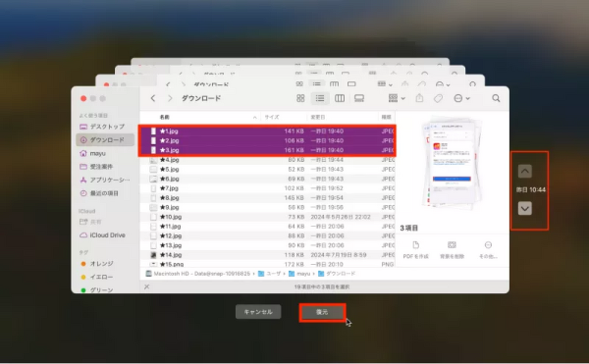Viewport: 589px width, 364px height.
Task: Switch Finder to icon grid view
Action: point(300,98)
